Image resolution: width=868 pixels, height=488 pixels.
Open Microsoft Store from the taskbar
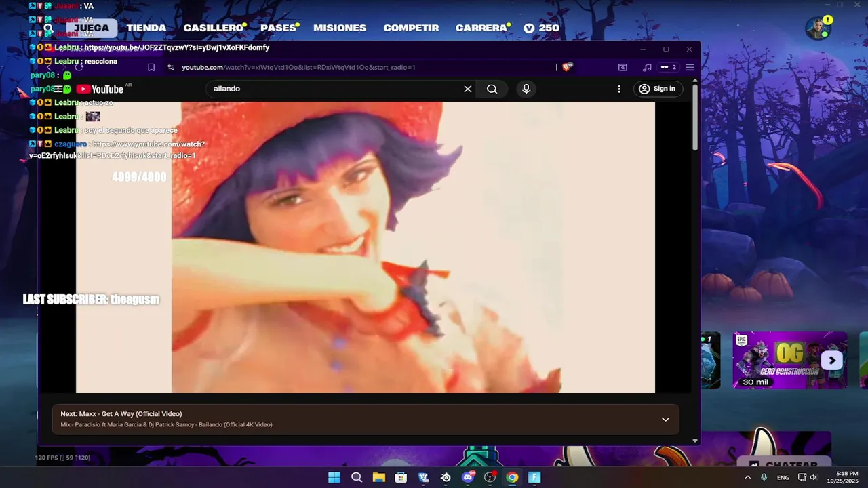click(x=401, y=477)
